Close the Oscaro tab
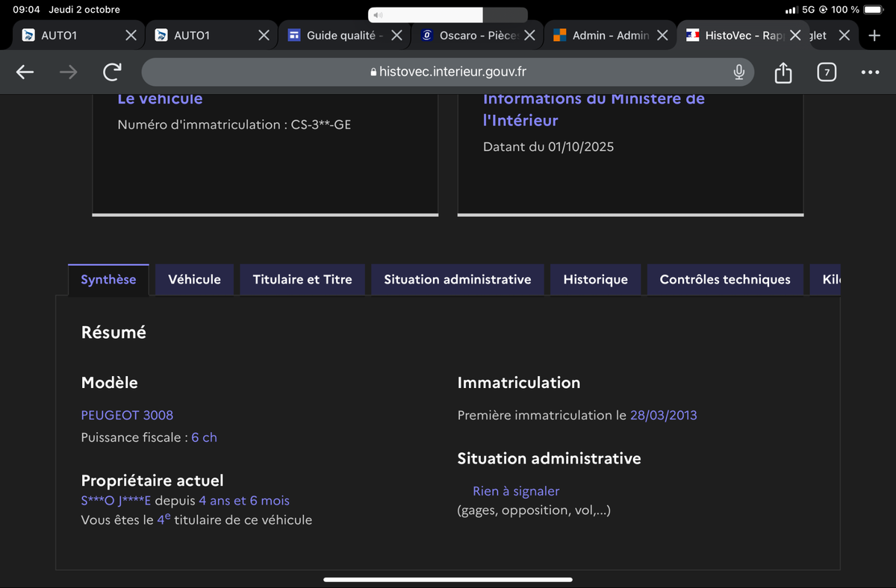This screenshot has height=588, width=896. tap(529, 35)
